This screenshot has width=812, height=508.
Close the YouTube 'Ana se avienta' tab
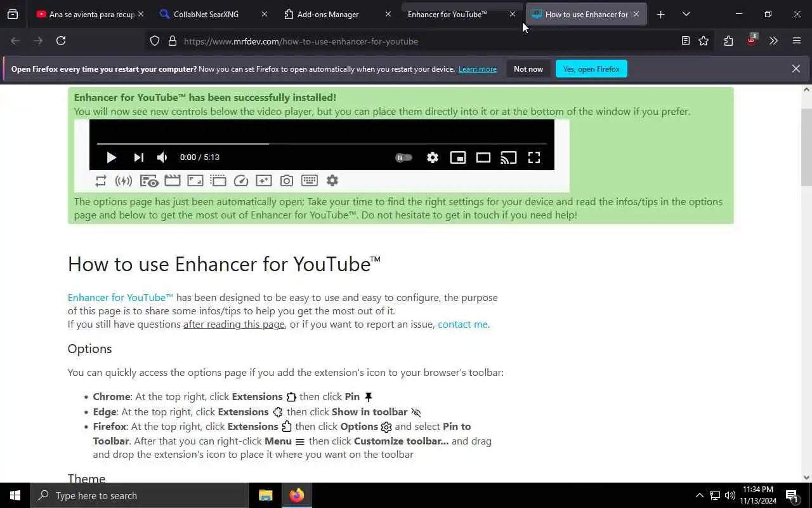(141, 14)
